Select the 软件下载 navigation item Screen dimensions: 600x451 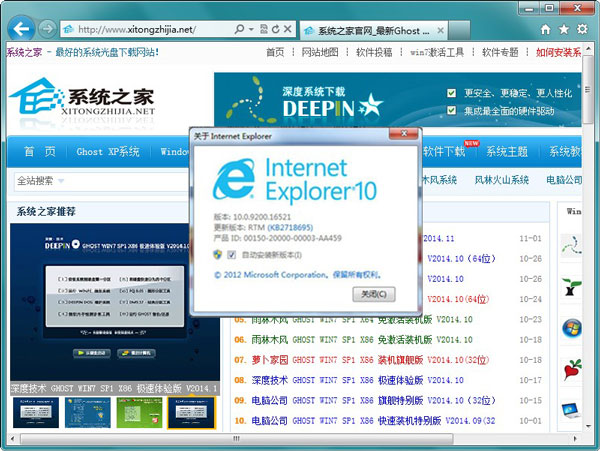444,152
